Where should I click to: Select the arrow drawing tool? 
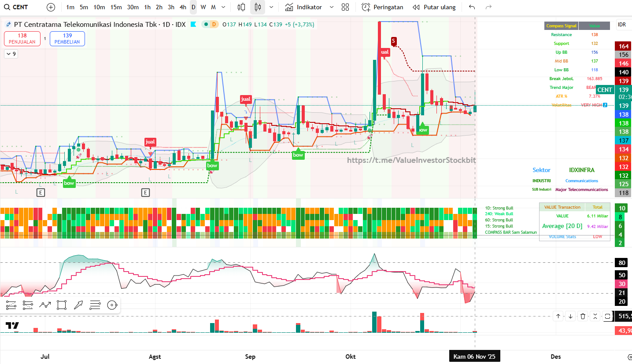(x=78, y=305)
